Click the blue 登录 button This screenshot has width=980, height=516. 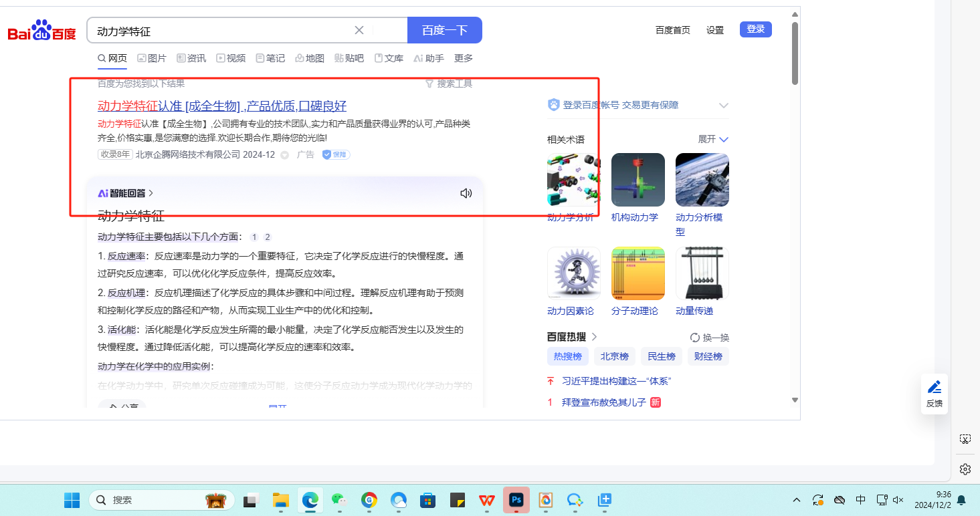(x=756, y=29)
